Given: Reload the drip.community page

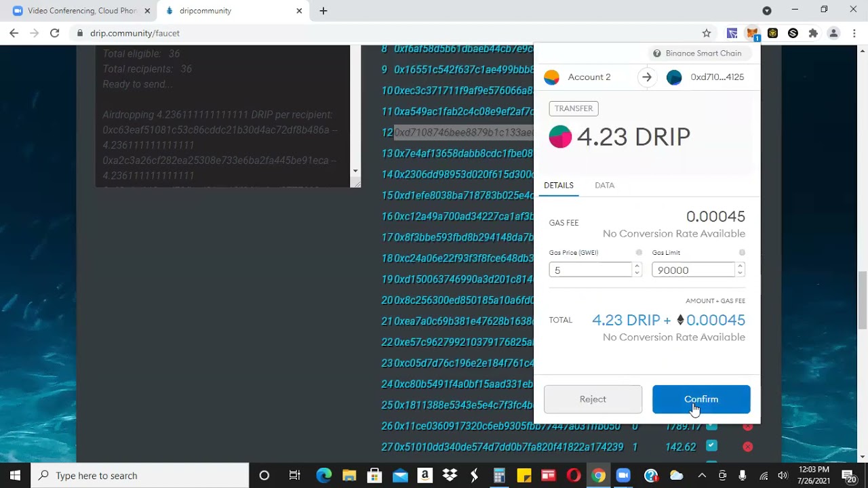Looking at the screenshot, I should click(x=54, y=33).
